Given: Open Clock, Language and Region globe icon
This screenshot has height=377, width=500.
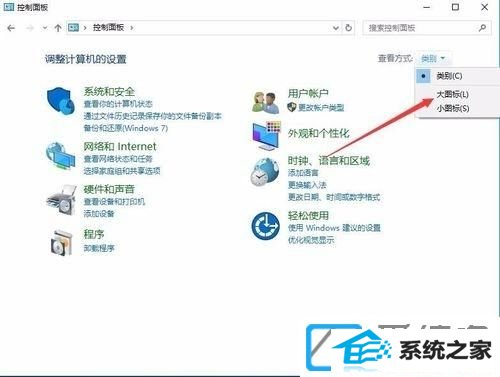Looking at the screenshot, I should pos(265,171).
